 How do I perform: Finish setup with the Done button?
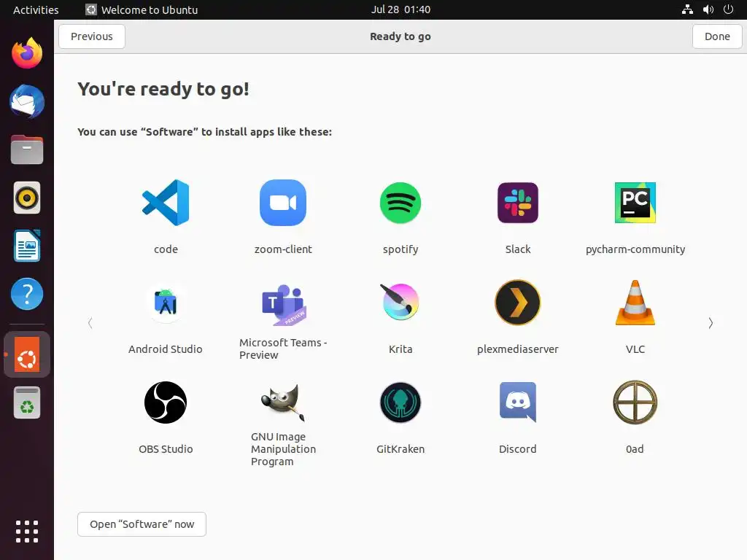(717, 36)
